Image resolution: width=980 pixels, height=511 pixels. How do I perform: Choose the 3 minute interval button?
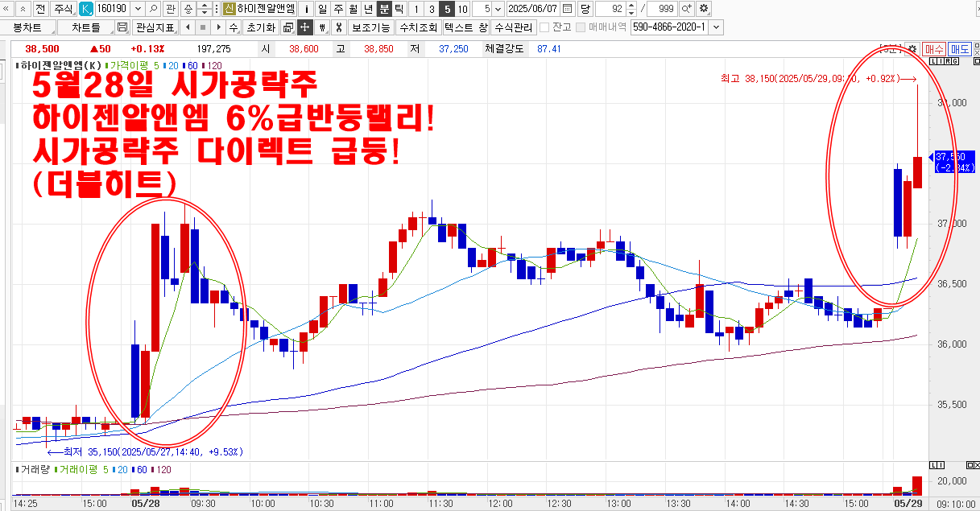(x=432, y=9)
